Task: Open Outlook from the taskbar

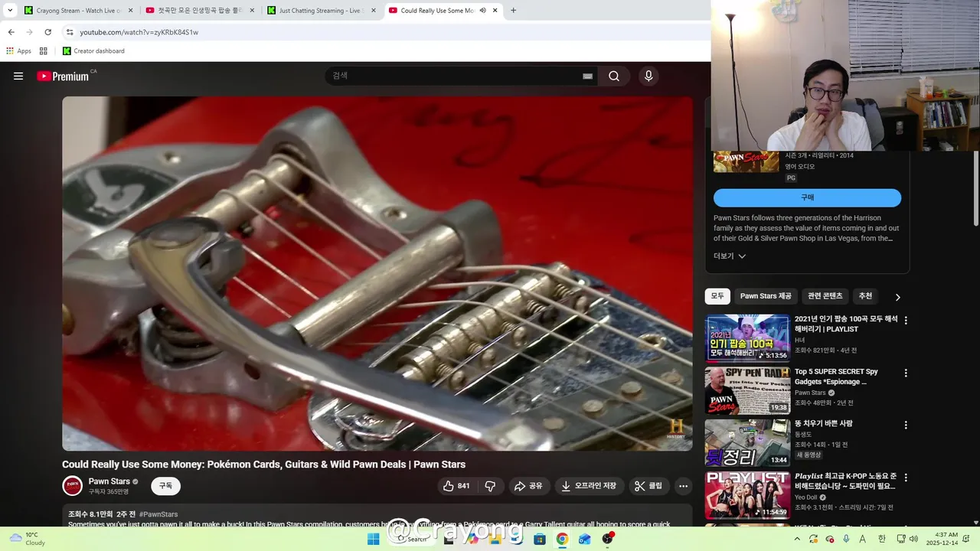Action: pos(585,539)
